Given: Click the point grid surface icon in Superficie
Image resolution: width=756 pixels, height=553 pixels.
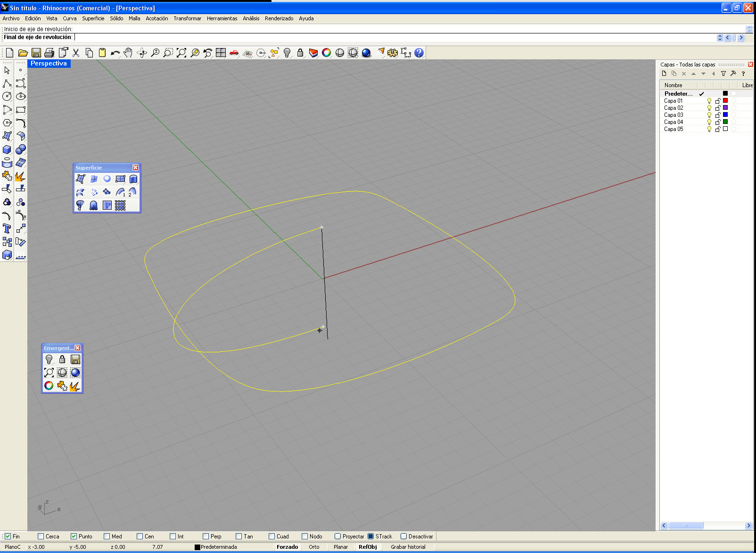Looking at the screenshot, I should pyautogui.click(x=120, y=205).
